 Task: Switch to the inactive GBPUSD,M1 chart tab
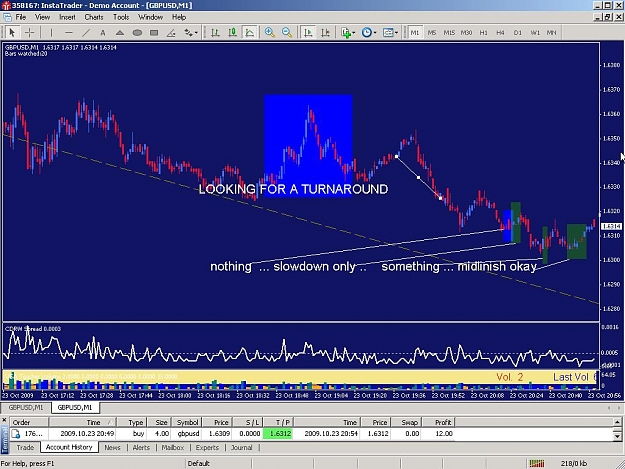26,407
